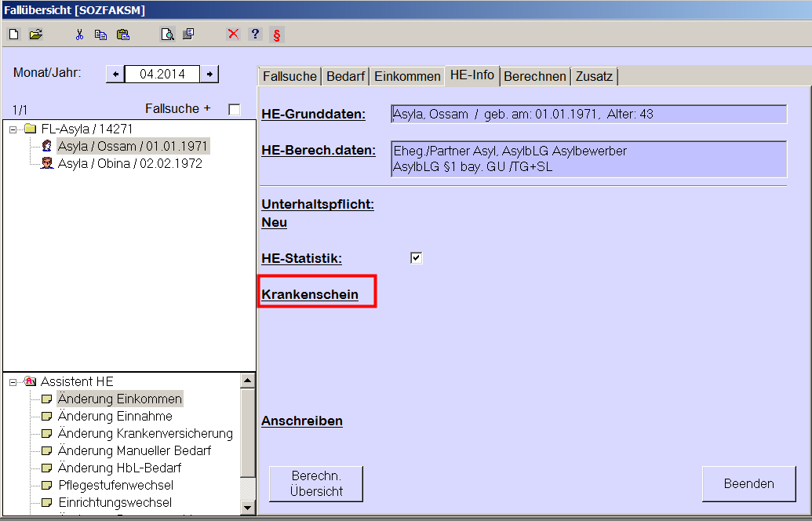Click the Open folder toolbar icon
812x521 pixels.
(35, 35)
